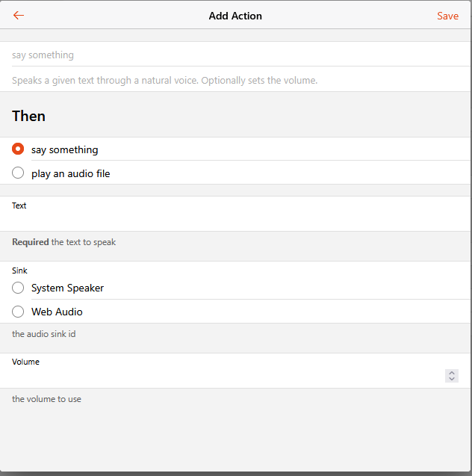Save the new action
The width and height of the screenshot is (472, 476).
click(447, 16)
